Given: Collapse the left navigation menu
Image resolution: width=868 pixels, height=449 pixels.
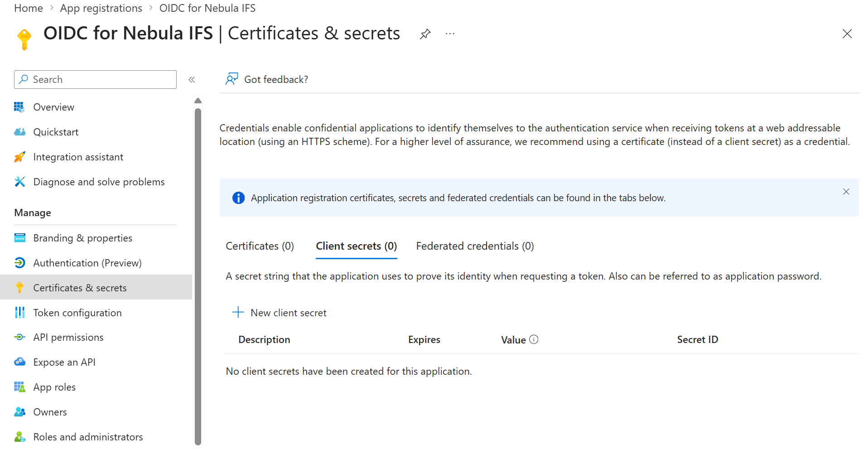Looking at the screenshot, I should pyautogui.click(x=192, y=80).
